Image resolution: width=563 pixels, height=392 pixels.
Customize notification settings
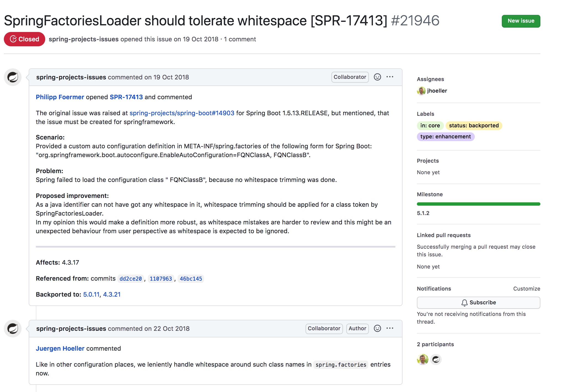pos(526,289)
